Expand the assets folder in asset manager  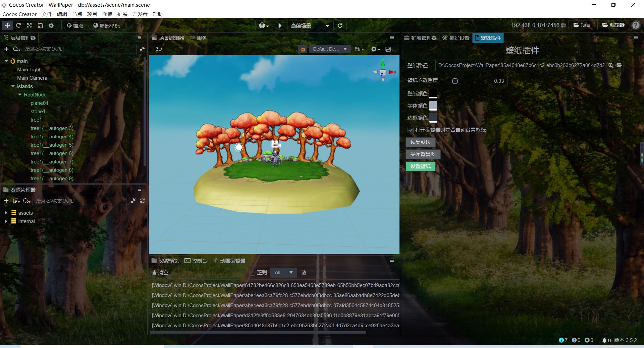(6, 213)
